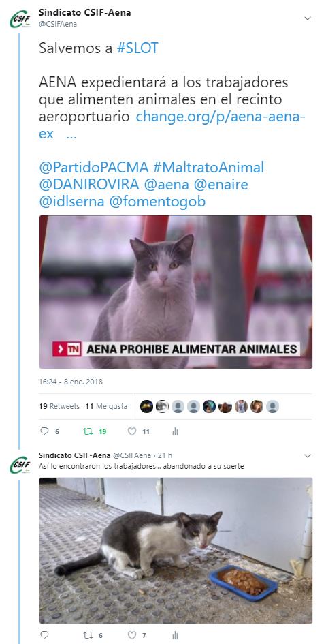Expand the main tweet options chevron
Screen dimensions: 326x644
[308, 18]
